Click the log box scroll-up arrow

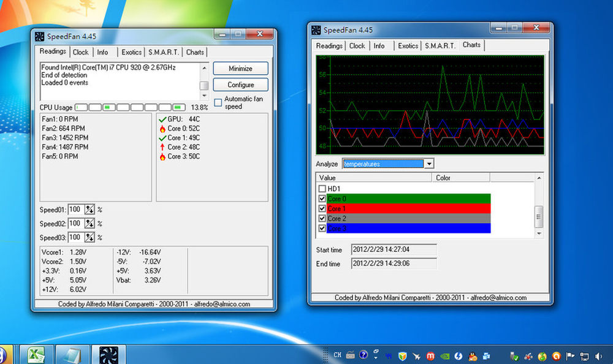tap(204, 68)
